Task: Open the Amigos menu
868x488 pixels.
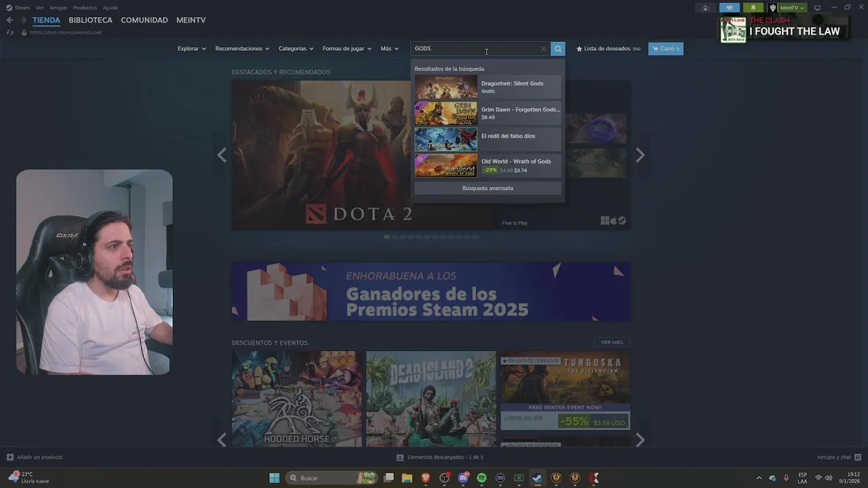Action: (x=58, y=8)
